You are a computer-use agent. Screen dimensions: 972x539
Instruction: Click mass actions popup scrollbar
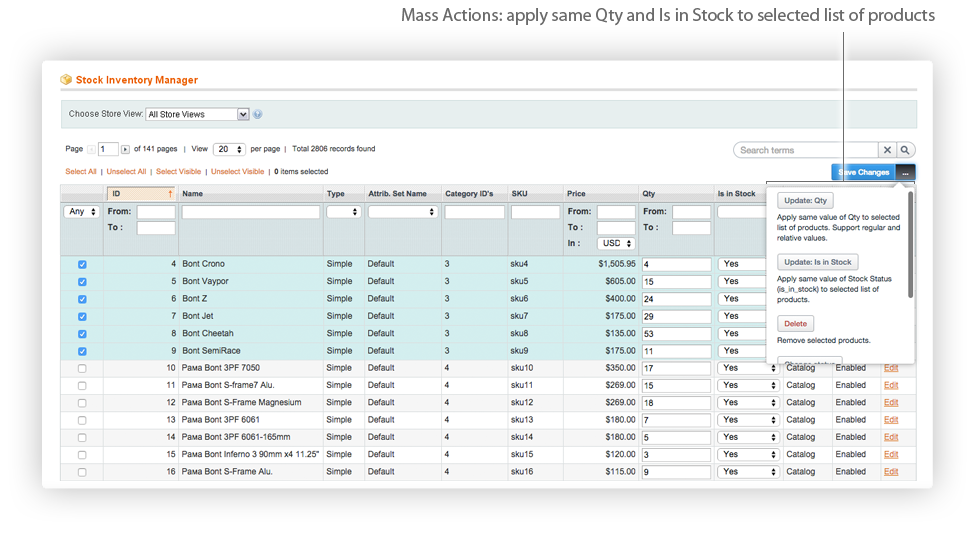pyautogui.click(x=910, y=244)
